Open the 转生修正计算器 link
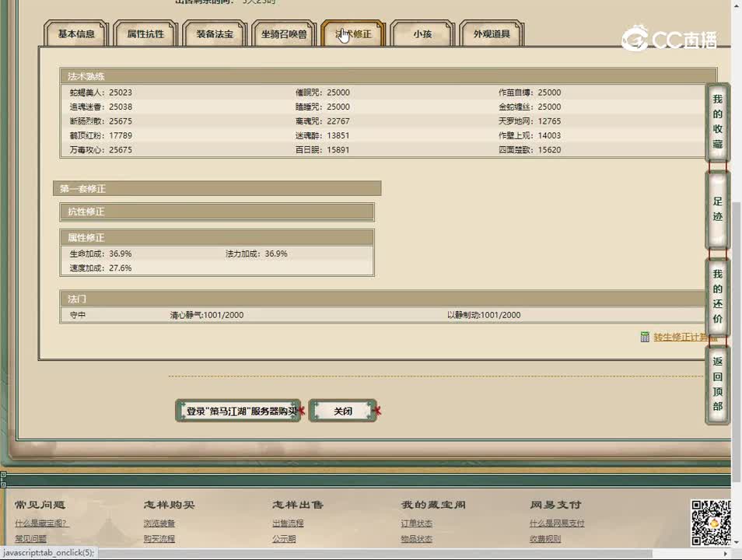The image size is (742, 560). pos(684,337)
